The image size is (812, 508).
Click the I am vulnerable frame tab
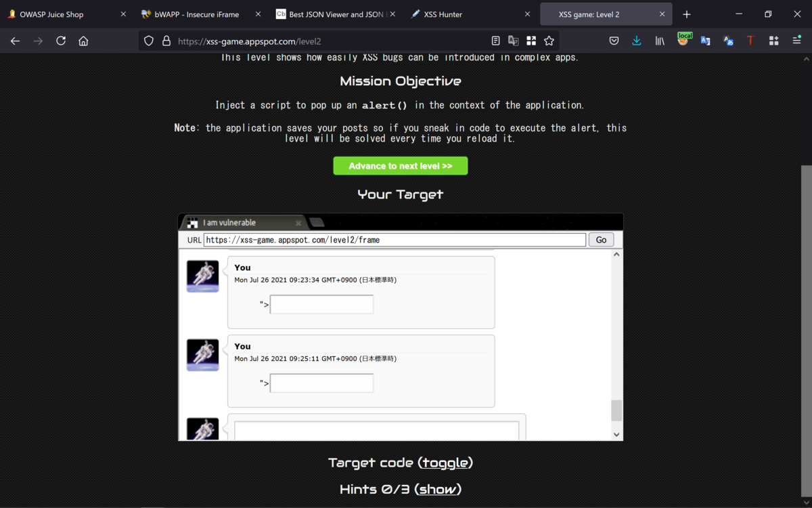pyautogui.click(x=244, y=223)
